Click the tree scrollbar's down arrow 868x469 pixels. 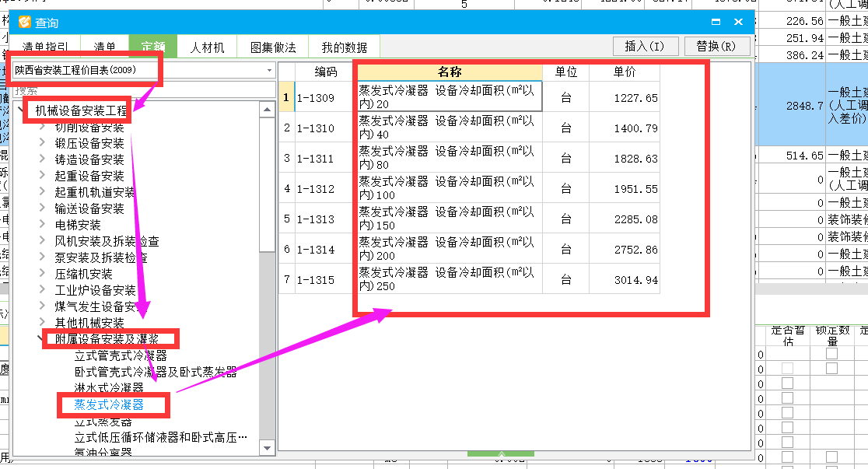(x=267, y=448)
